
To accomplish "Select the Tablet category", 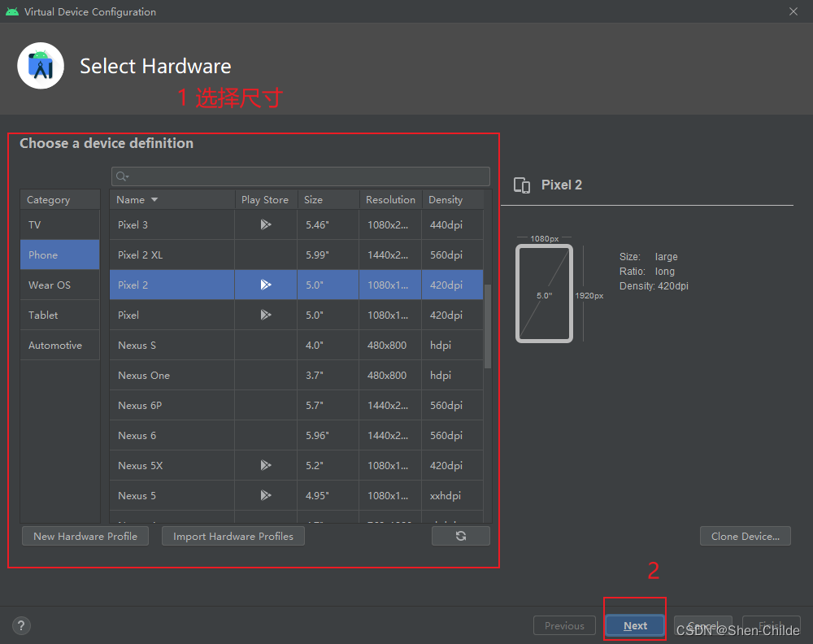I will (x=59, y=315).
